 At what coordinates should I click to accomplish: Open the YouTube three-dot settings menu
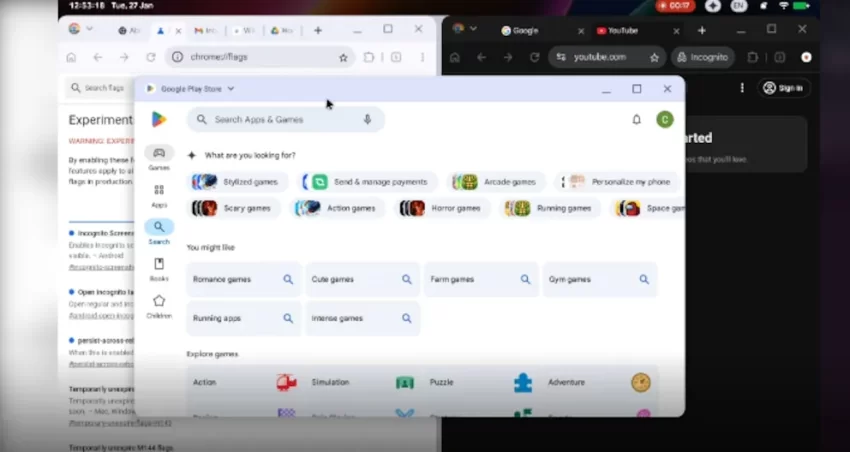(x=741, y=88)
